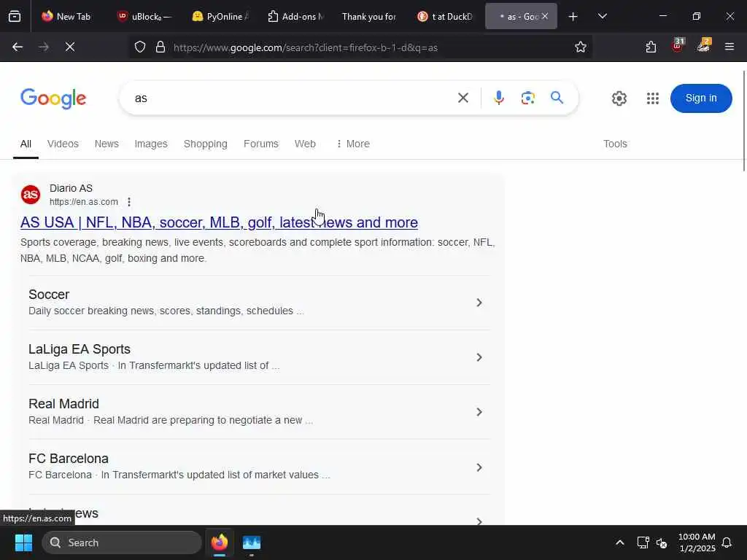747x560 pixels.
Task: Open Google quick settings gear
Action: click(x=619, y=98)
